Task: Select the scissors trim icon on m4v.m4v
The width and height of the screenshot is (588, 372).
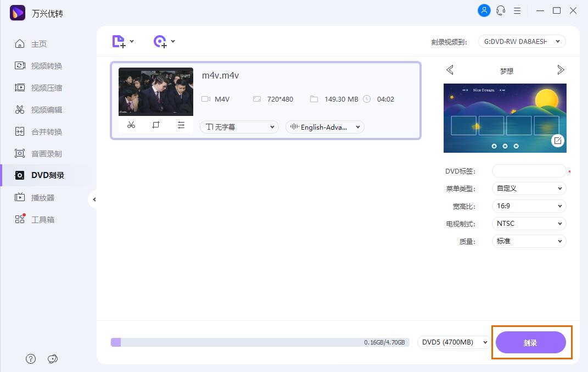Action: pyautogui.click(x=131, y=125)
